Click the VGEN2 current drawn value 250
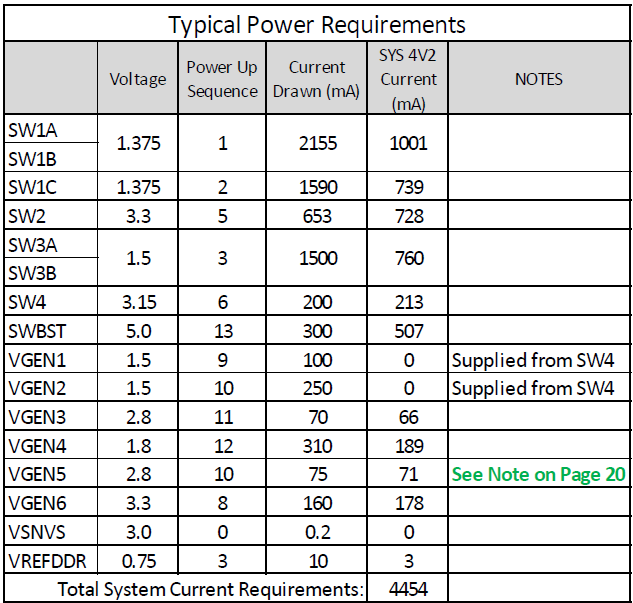Viewport: 633px width, 603px height. coord(316,387)
